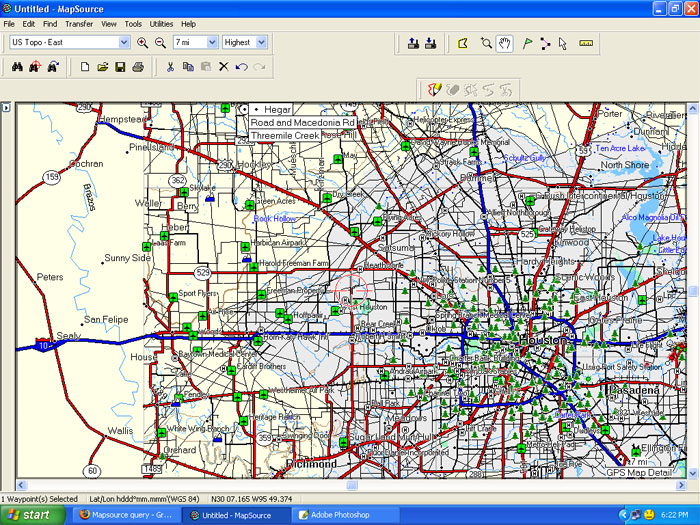Copy selection with the copy icon
700x525 pixels.
point(188,67)
